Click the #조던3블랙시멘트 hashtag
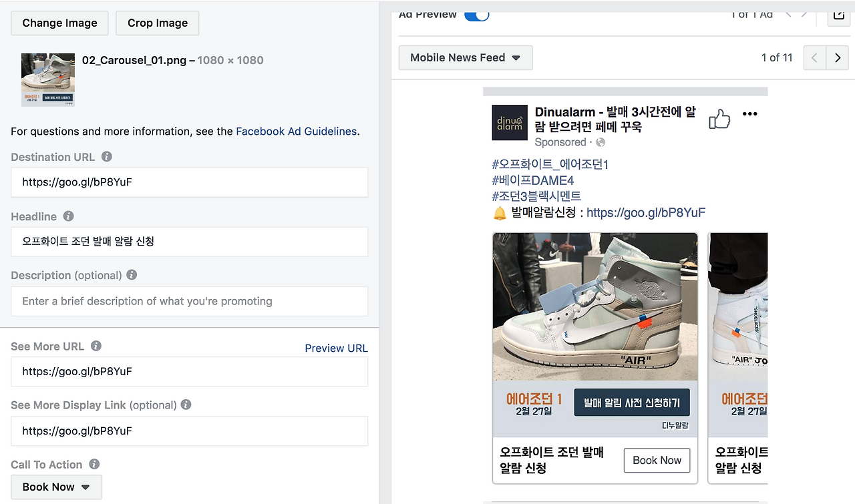The image size is (855, 504). [x=536, y=196]
